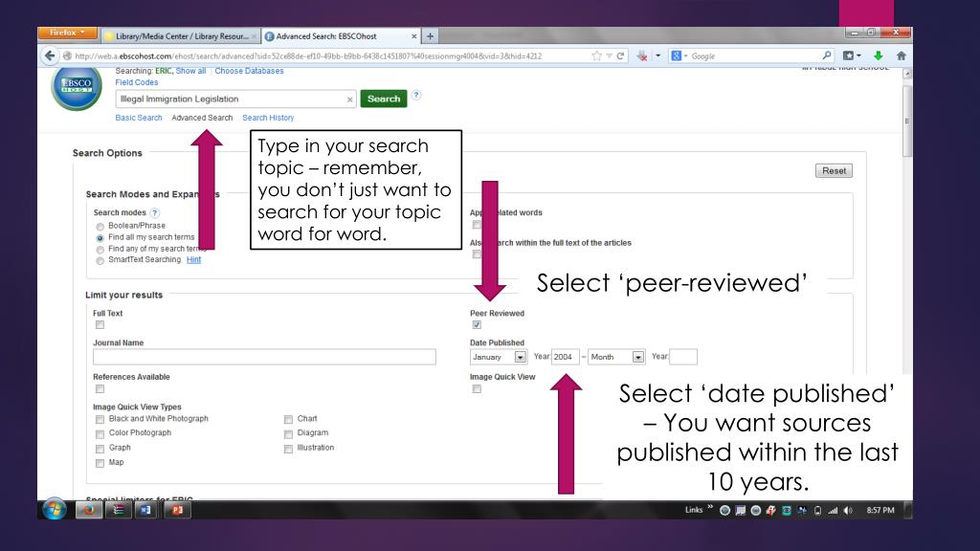
Task: Tick the References Available checkbox
Action: coord(100,388)
